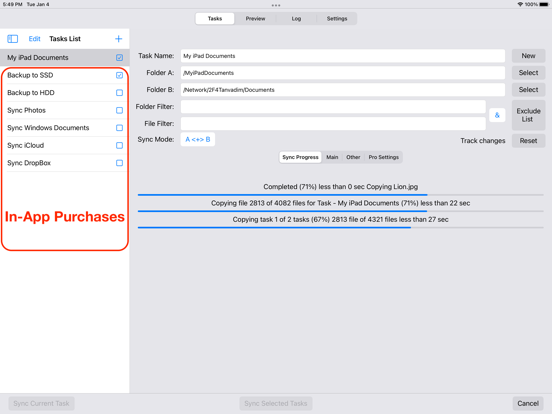Select Sync Photos task row
The image size is (552, 414).
(65, 110)
